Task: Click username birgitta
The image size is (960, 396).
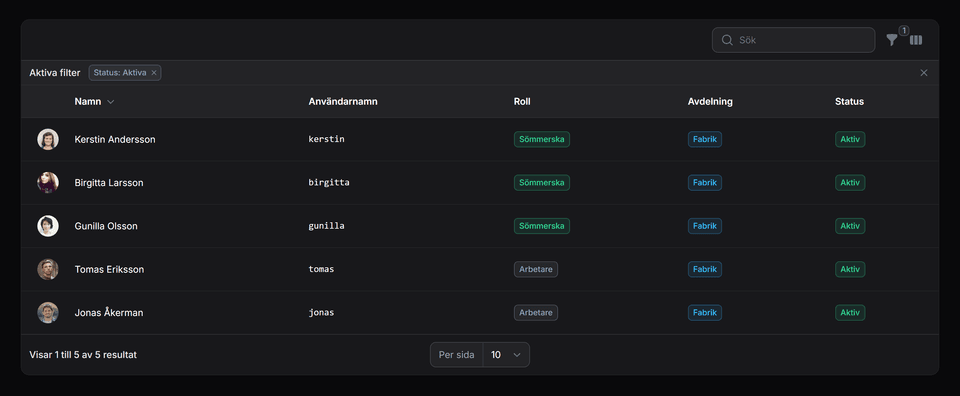Action: point(329,183)
